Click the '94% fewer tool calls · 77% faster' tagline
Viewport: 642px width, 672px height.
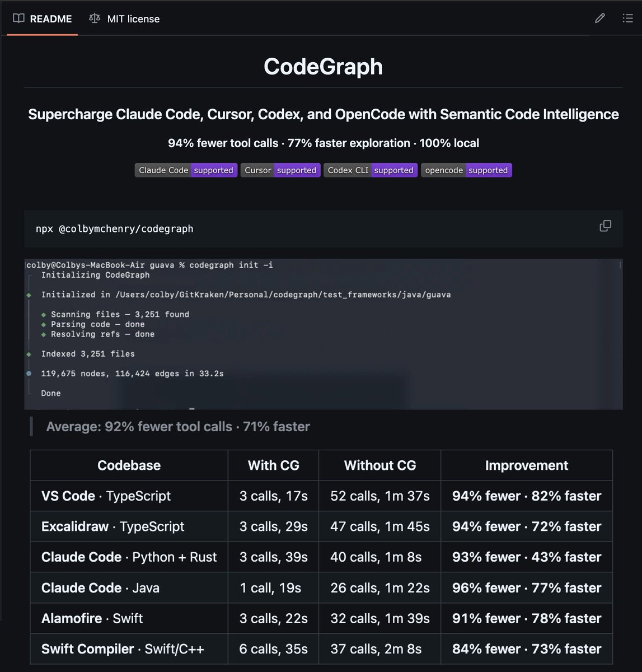pyautogui.click(x=324, y=143)
